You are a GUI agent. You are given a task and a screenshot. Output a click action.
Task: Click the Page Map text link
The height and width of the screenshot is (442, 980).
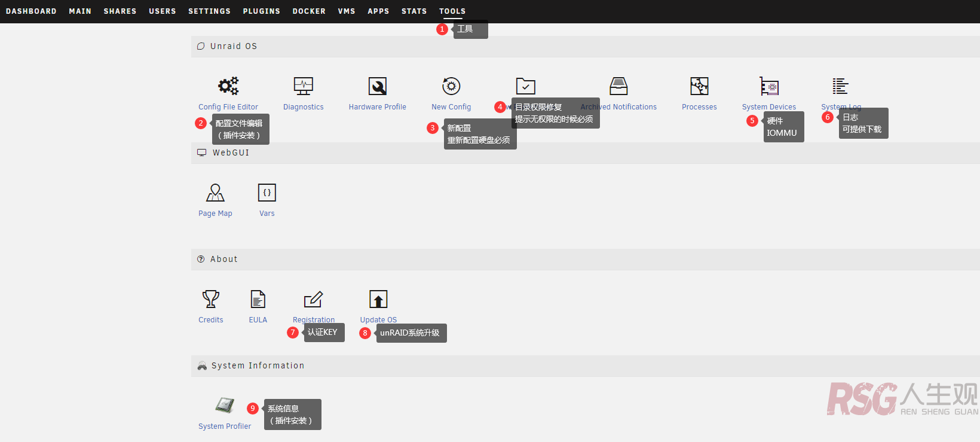pyautogui.click(x=215, y=214)
